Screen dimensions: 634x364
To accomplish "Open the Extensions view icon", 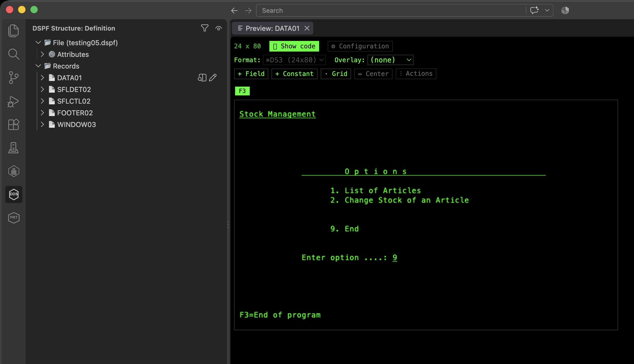I will [x=14, y=124].
